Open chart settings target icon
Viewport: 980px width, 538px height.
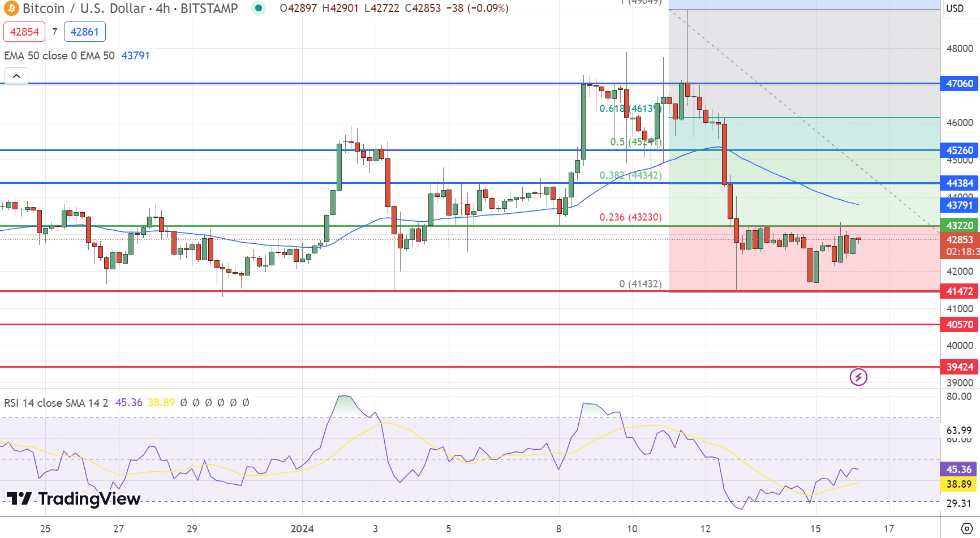(x=966, y=529)
